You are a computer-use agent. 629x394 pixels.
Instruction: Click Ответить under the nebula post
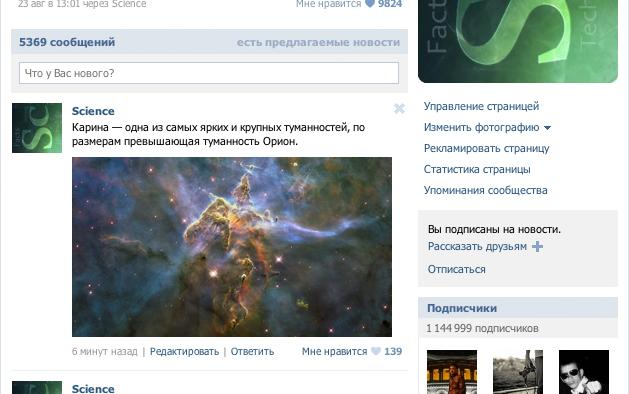252,351
